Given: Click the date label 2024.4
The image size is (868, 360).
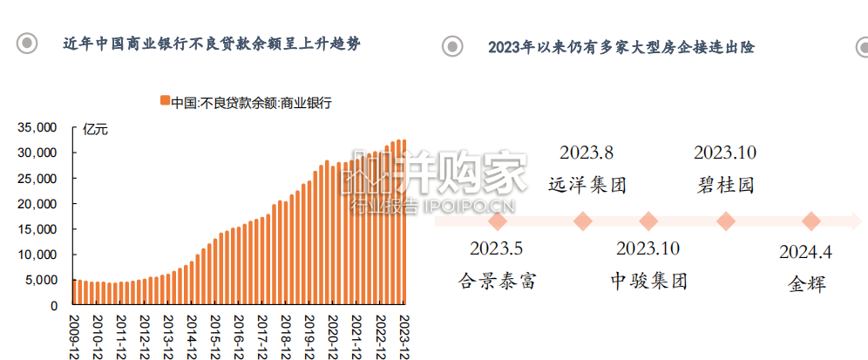Looking at the screenshot, I should tap(805, 252).
